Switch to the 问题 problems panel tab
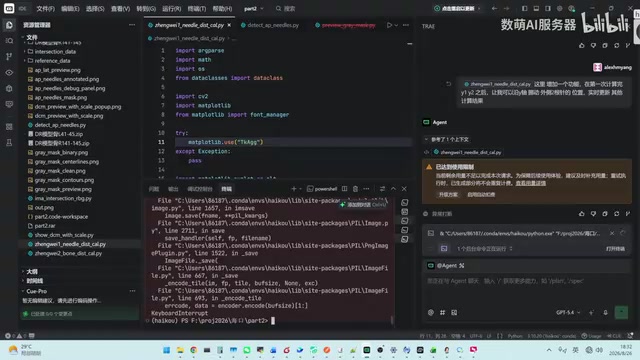The image size is (640, 360). tap(153, 189)
